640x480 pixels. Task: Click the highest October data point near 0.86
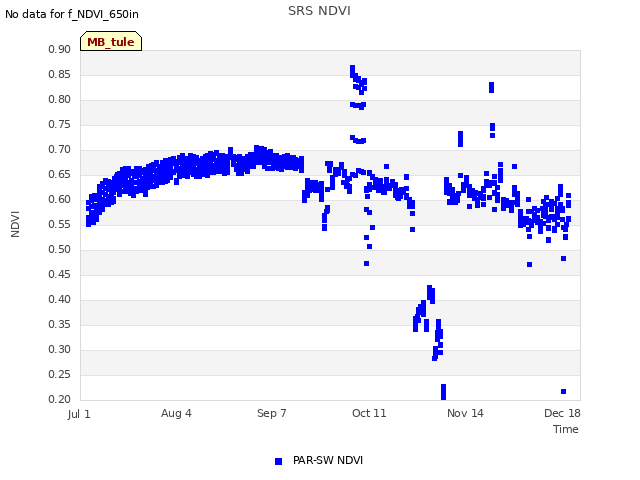tap(353, 69)
